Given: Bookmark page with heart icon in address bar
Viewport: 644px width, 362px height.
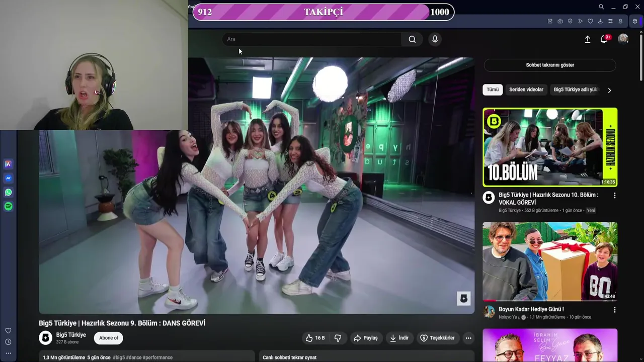Looking at the screenshot, I should 590,21.
